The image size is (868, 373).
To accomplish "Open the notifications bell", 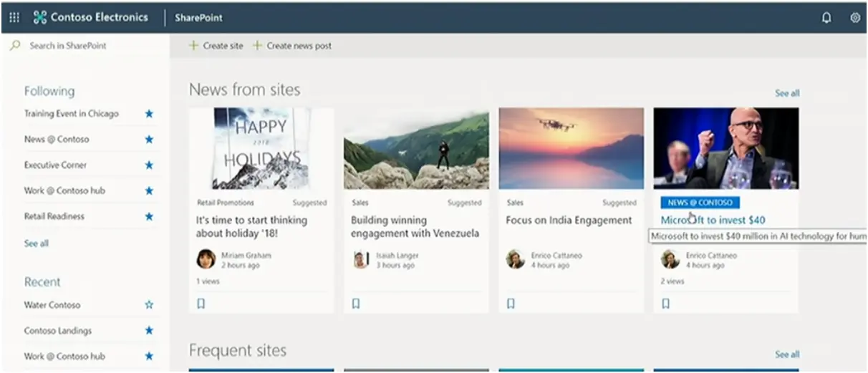I will click(827, 18).
